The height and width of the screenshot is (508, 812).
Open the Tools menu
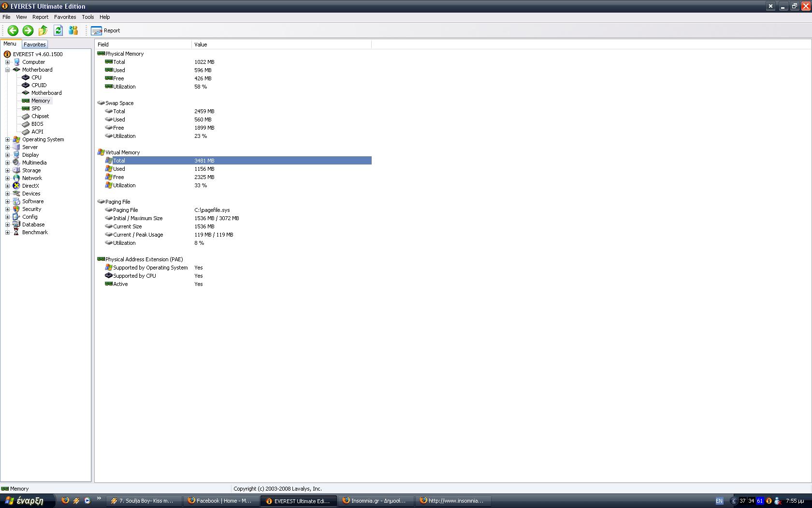click(87, 17)
